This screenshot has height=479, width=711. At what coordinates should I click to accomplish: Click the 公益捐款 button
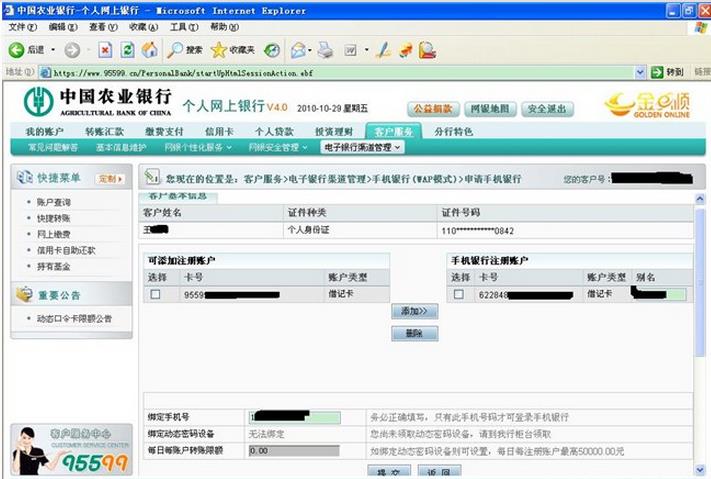[433, 109]
